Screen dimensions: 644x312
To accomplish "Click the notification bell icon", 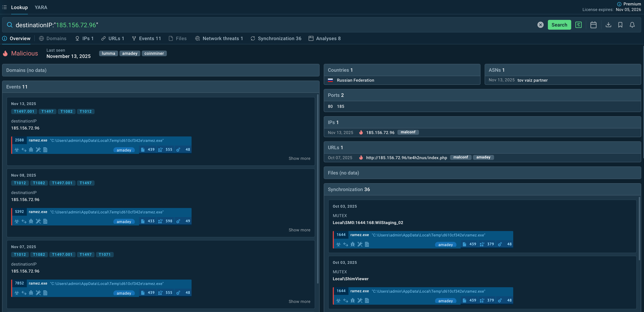I will click(x=632, y=25).
